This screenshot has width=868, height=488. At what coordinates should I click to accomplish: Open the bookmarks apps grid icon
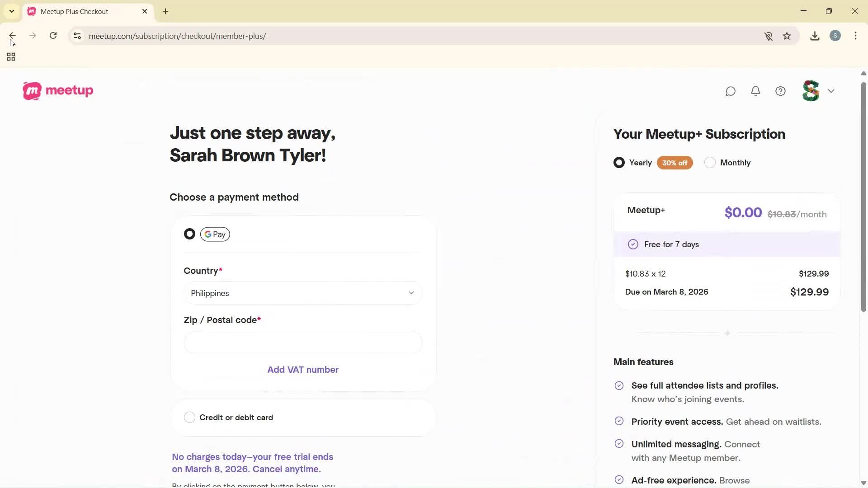pos(11,57)
